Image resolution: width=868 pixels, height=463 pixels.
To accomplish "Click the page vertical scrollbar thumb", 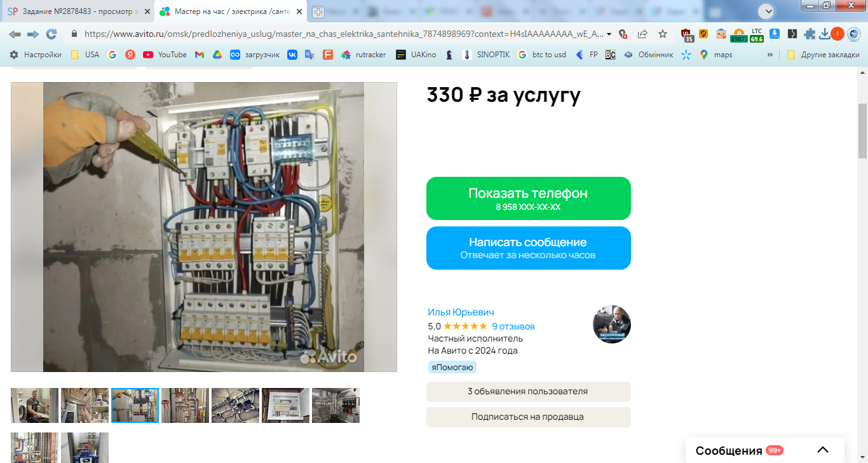I will [862, 130].
